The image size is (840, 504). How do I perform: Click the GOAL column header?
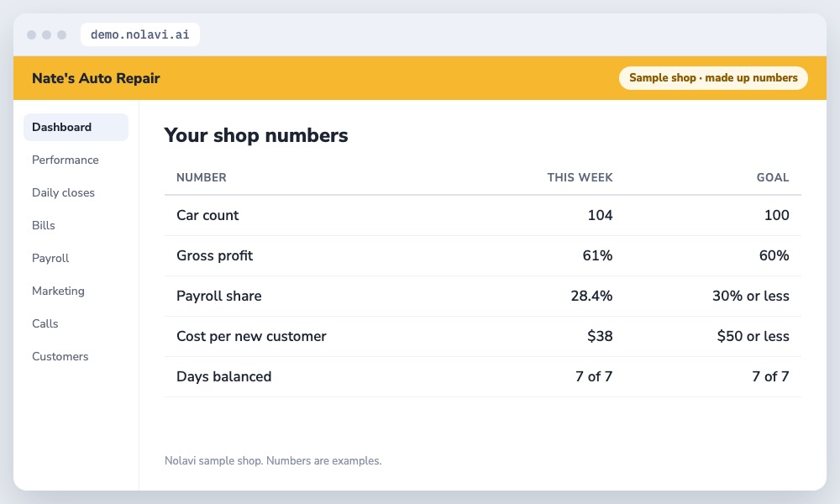[773, 177]
